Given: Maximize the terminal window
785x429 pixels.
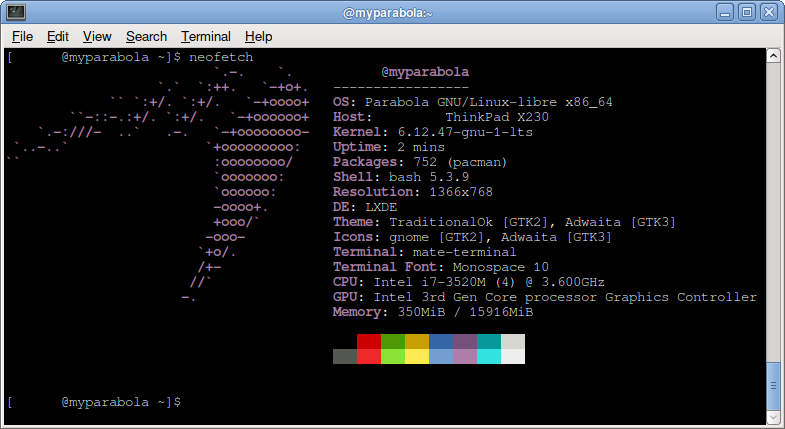Looking at the screenshot, I should coord(747,12).
